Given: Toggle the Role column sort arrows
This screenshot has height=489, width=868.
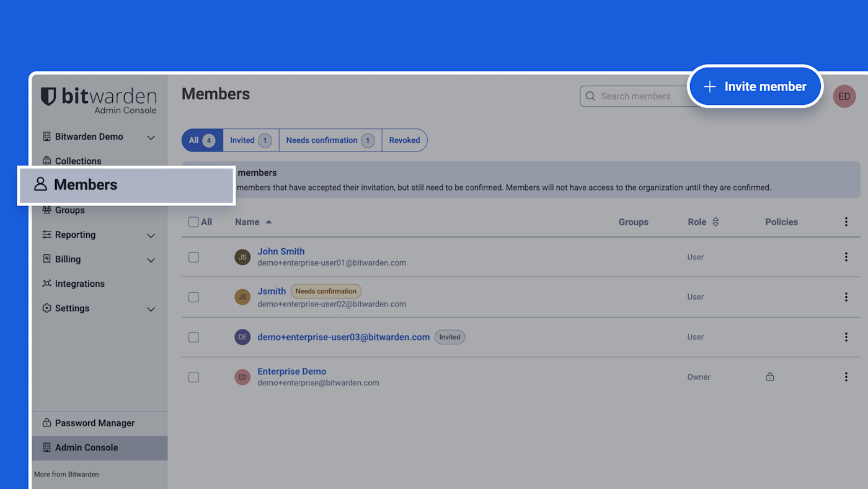Looking at the screenshot, I should [715, 222].
